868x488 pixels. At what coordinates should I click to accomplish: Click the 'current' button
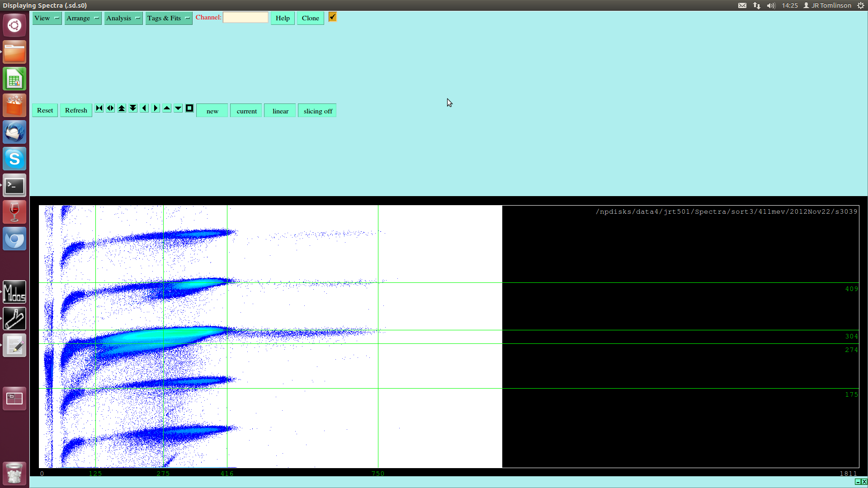246,111
